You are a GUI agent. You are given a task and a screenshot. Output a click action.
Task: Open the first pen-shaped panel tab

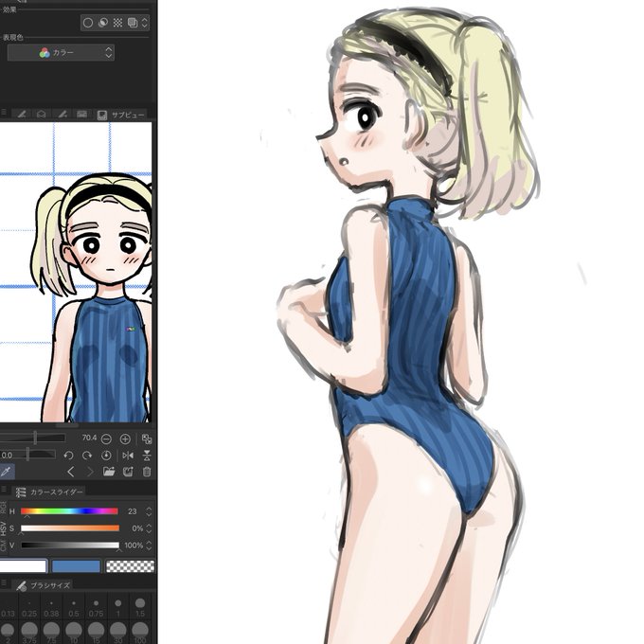pos(22,115)
